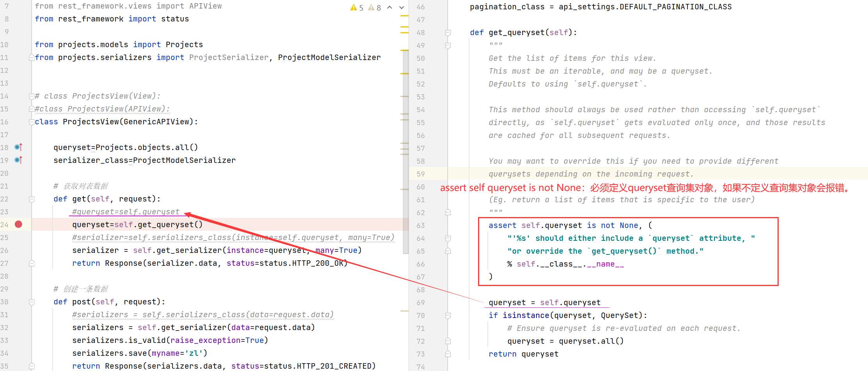Collapse the post method fold at line 30
The image size is (868, 371).
pyautogui.click(x=32, y=302)
